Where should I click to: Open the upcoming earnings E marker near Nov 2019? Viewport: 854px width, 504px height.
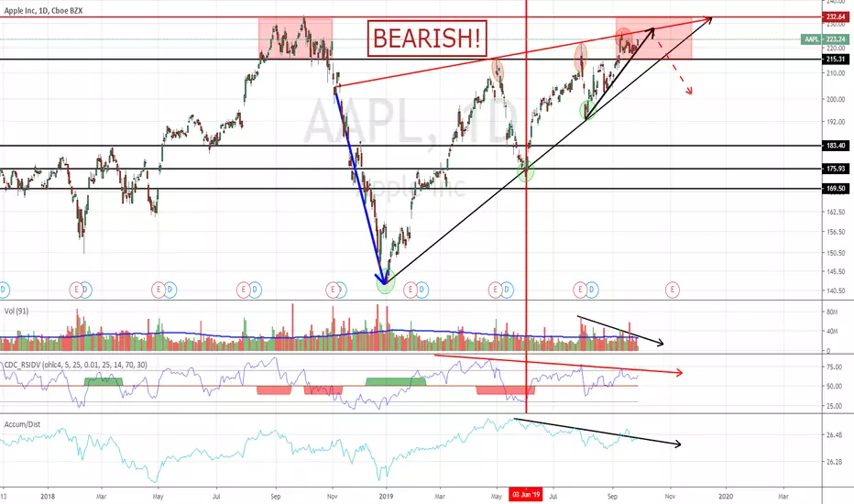coord(672,290)
